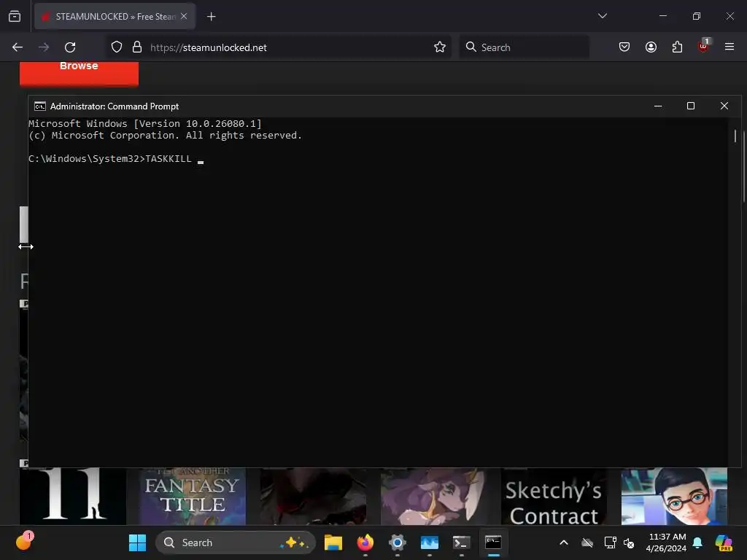747x560 pixels.
Task: Check the OneDrive cloud tray icon
Action: click(587, 542)
